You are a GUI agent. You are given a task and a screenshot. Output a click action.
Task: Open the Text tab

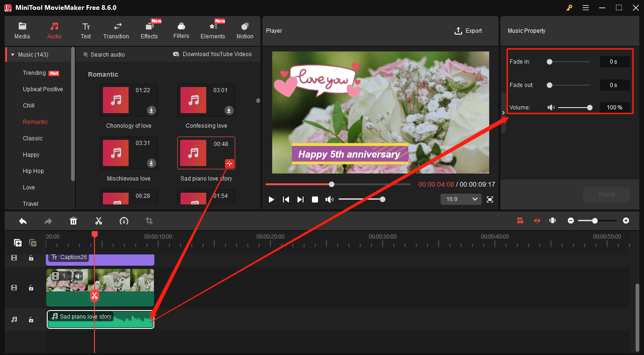pos(86,31)
